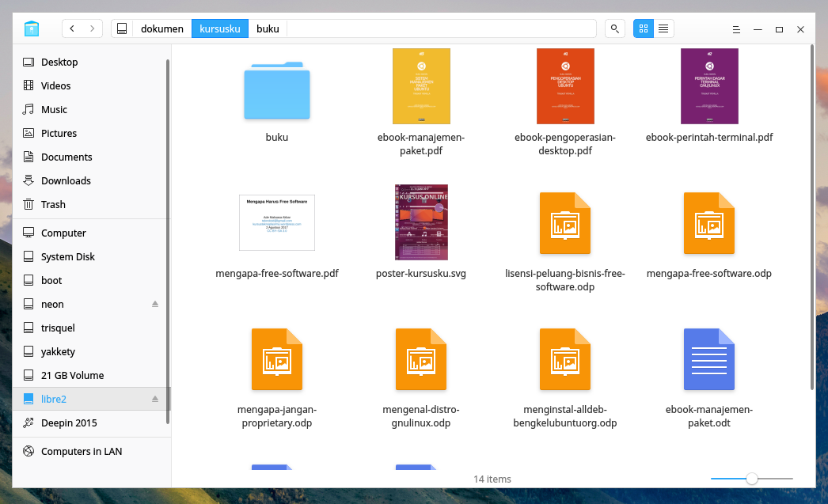Select the grid view icon

[x=643, y=28]
